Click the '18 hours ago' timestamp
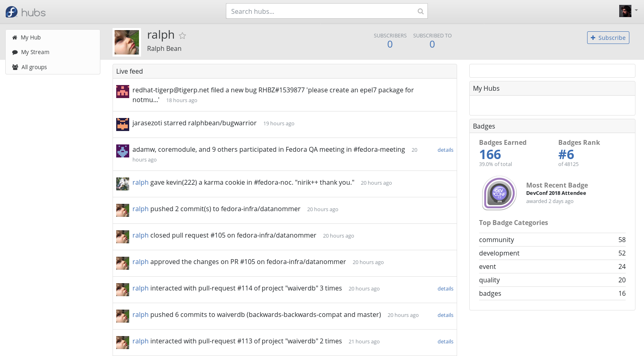 point(182,100)
